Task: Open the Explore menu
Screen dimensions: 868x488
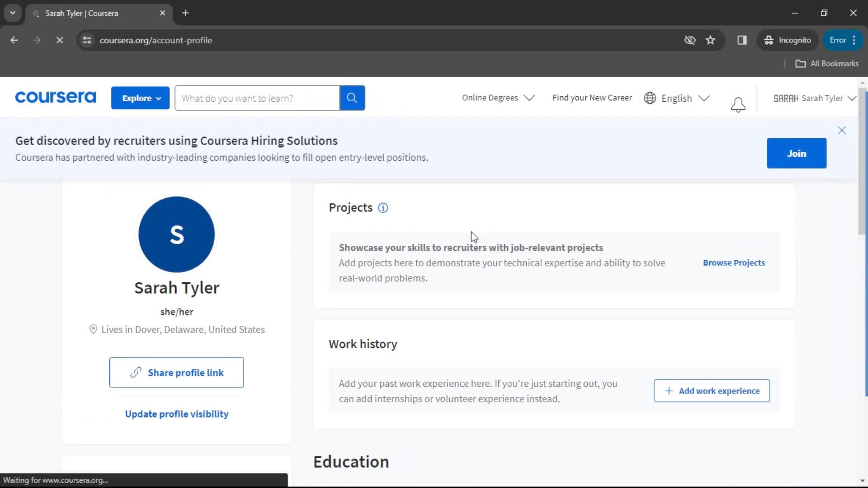Action: coord(141,98)
